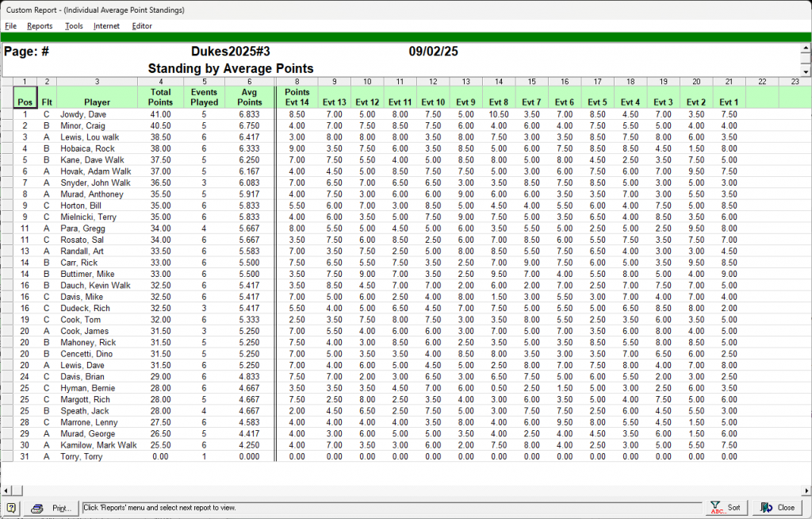Open the Reports menu
This screenshot has height=519, width=812.
coord(40,26)
